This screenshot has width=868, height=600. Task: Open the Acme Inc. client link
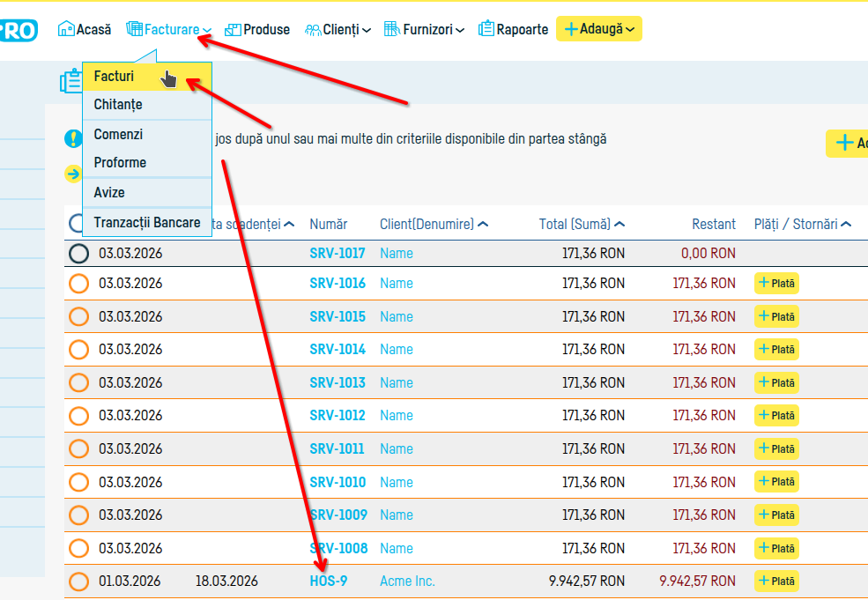click(407, 581)
